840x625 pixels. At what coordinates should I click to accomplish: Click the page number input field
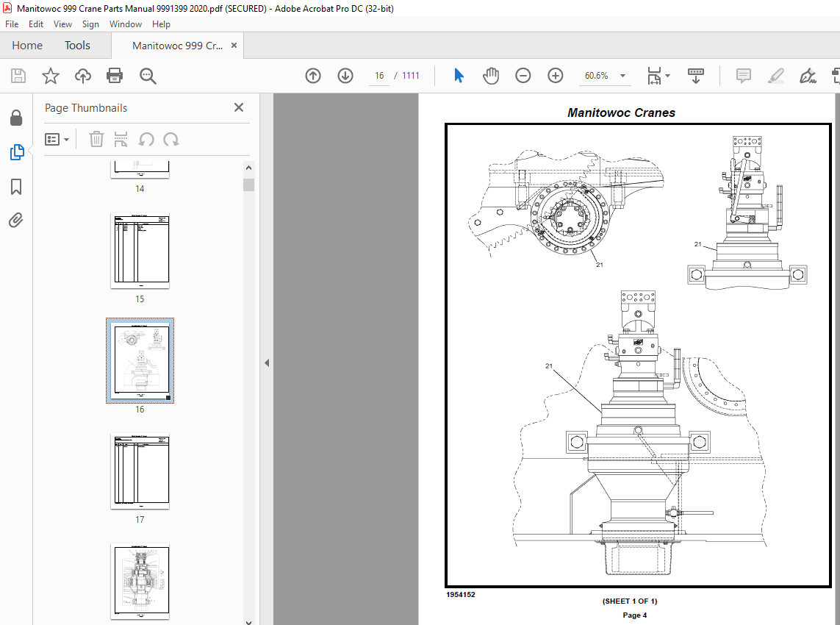coord(379,76)
